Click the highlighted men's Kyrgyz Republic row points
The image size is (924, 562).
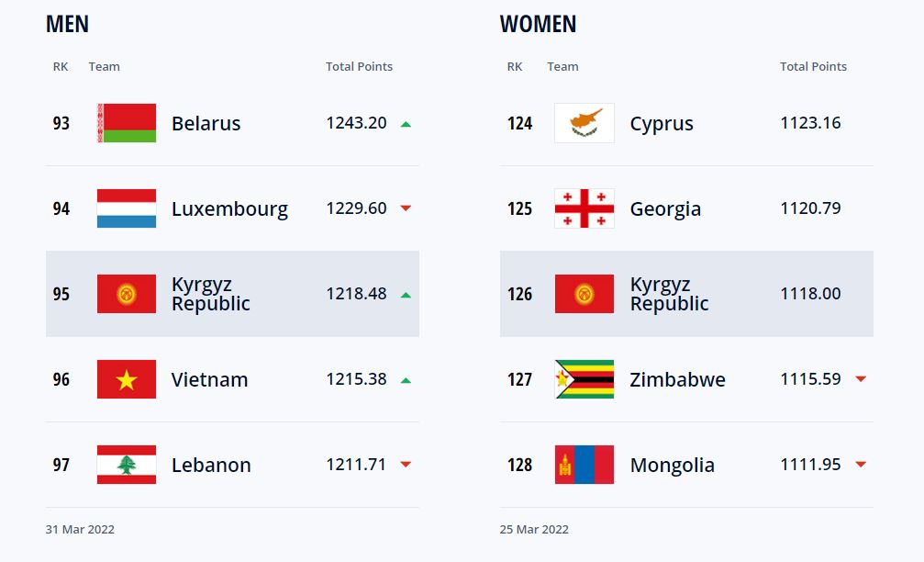point(356,294)
